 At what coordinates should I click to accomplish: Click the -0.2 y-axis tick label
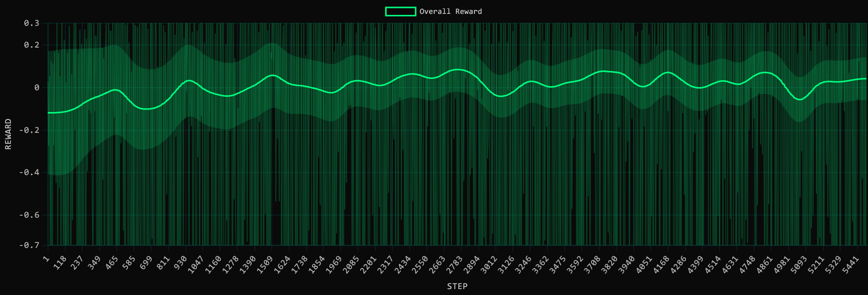click(29, 130)
